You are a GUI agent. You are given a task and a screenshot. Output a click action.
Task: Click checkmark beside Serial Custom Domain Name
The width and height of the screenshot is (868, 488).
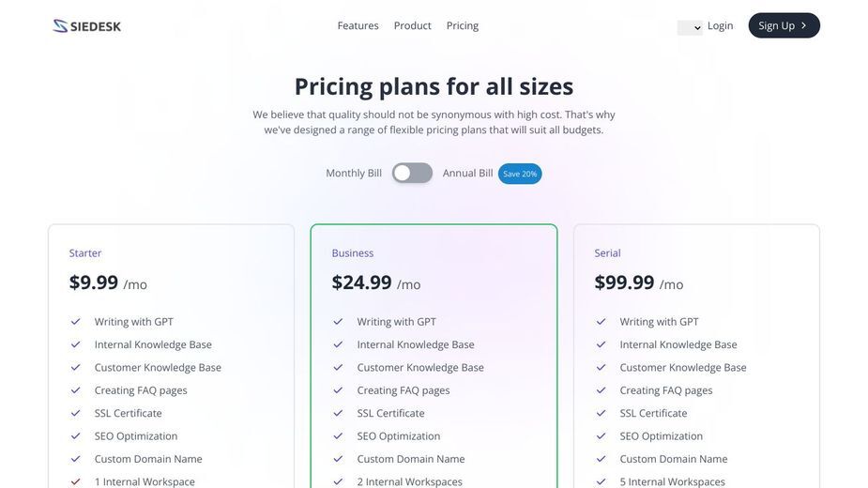[602, 459]
